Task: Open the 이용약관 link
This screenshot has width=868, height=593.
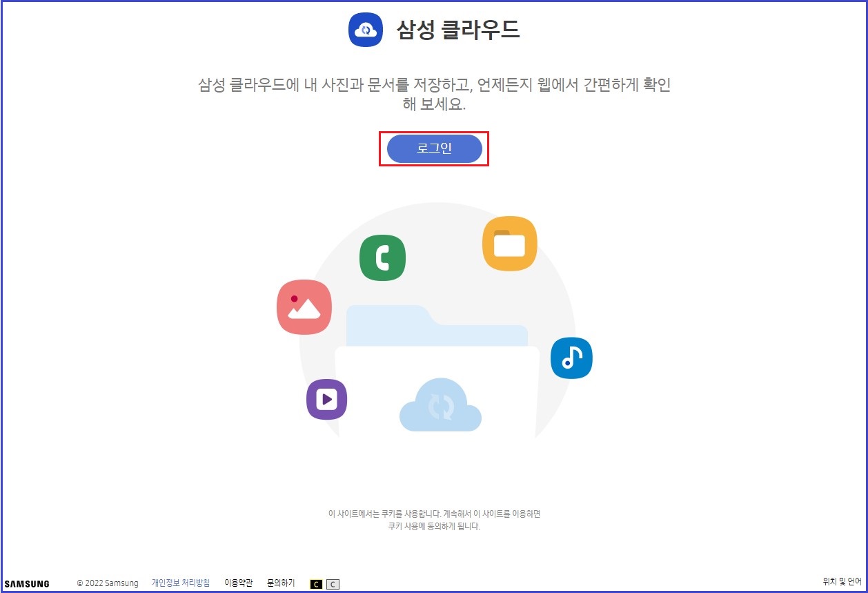Action: point(239,583)
